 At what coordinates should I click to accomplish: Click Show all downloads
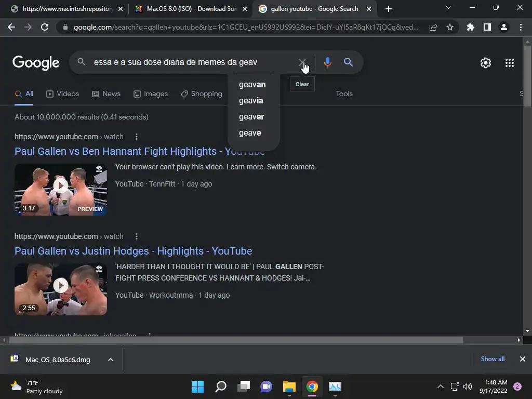pos(493,359)
